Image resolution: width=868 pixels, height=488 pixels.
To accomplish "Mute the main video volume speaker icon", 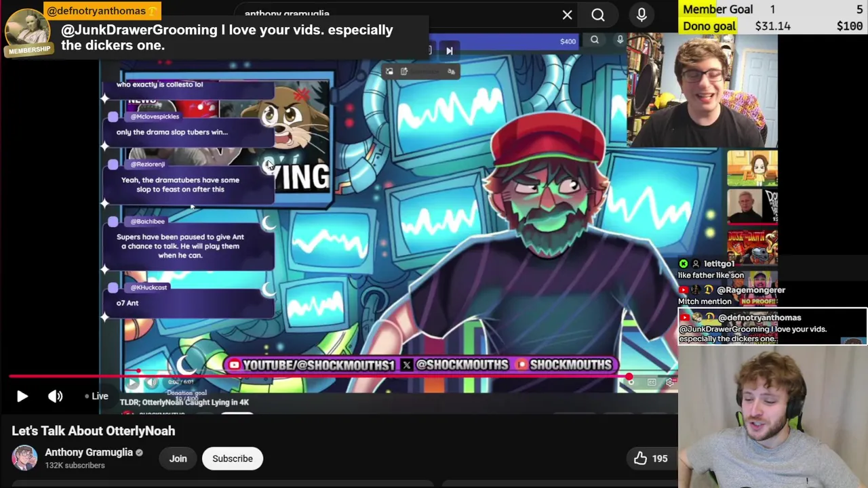I will [x=56, y=396].
